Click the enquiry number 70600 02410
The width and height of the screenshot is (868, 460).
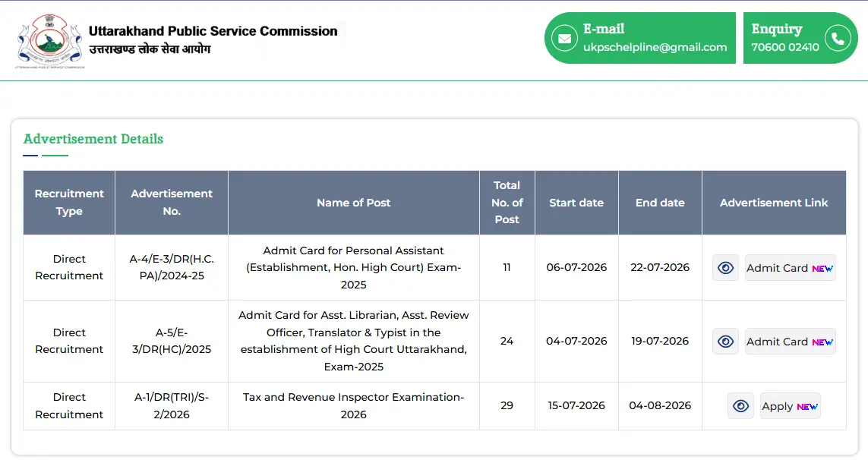click(x=785, y=47)
